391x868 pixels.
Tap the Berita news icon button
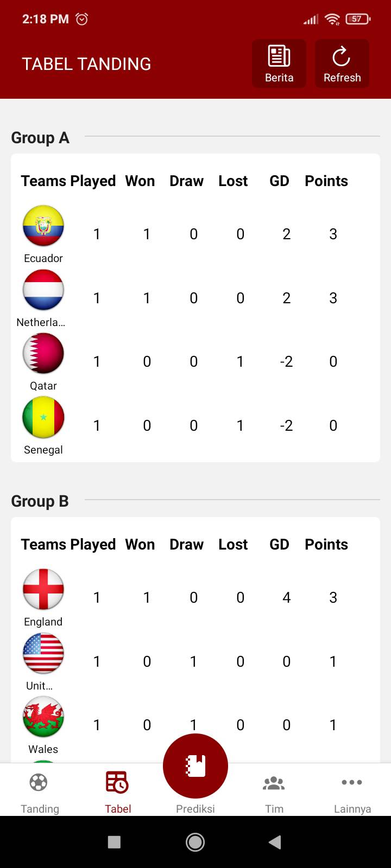tap(279, 63)
